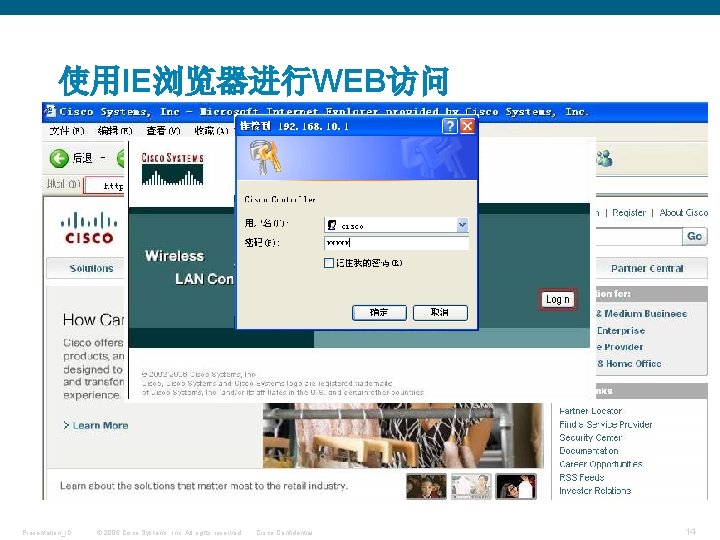Click the address bar URL field
Viewport: 720px width, 540px height.
click(105, 186)
